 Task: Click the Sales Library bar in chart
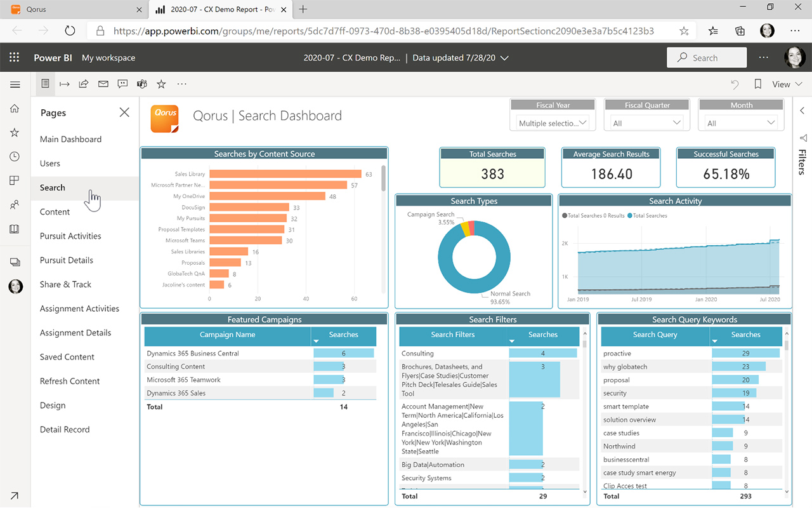pos(285,174)
